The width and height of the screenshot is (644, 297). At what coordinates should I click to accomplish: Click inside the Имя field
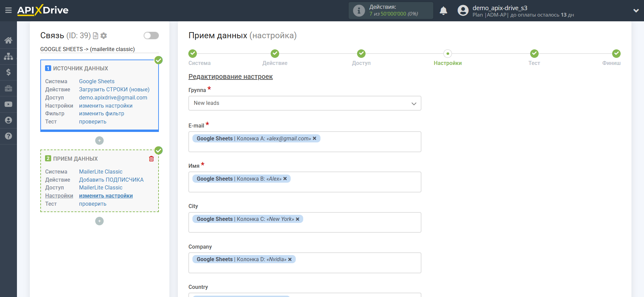click(305, 182)
